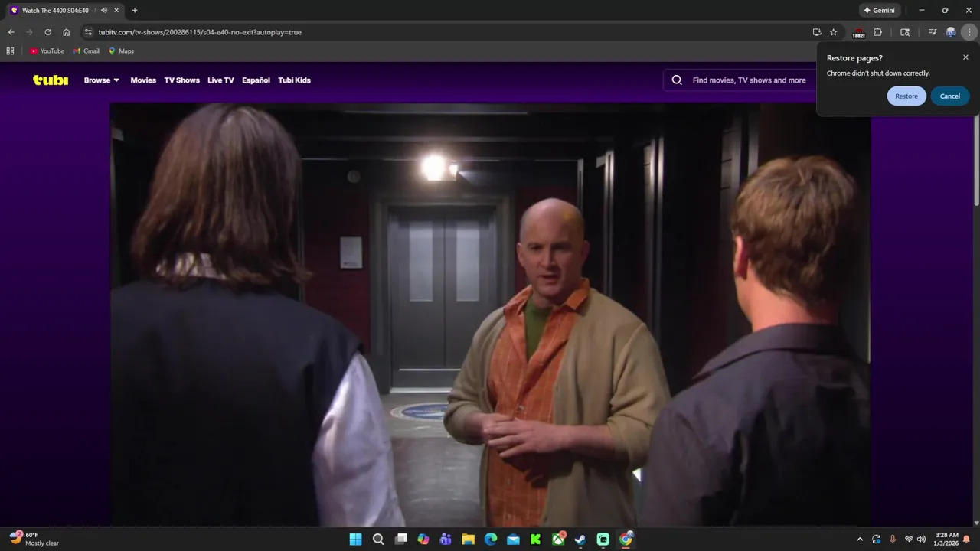Open the Gmail bookmark

[x=87, y=51]
